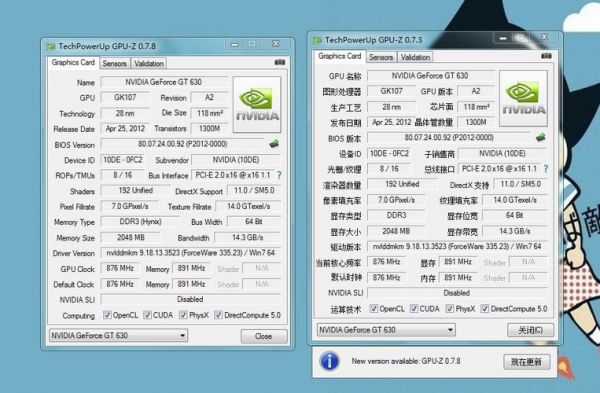Click GK107 GPU field in GPU-Z 0.7.8
Image resolution: width=600 pixels, height=393 pixels.
(x=125, y=97)
